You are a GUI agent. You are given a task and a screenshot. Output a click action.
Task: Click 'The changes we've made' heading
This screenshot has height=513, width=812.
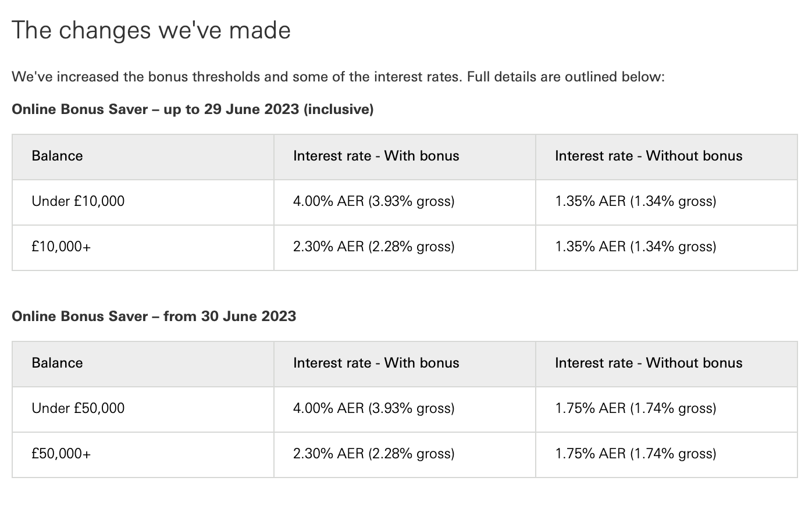click(151, 30)
